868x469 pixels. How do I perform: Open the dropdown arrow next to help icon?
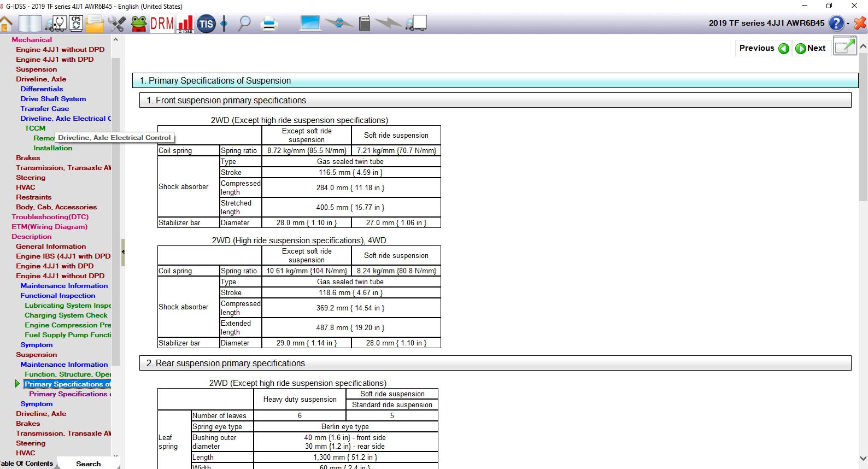[848, 24]
